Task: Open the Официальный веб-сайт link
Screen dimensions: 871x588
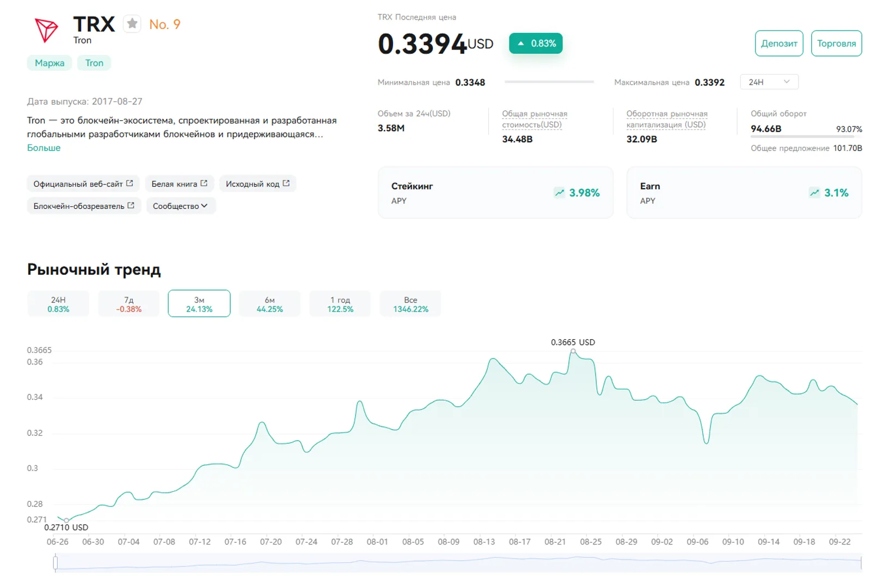Action: (x=83, y=183)
